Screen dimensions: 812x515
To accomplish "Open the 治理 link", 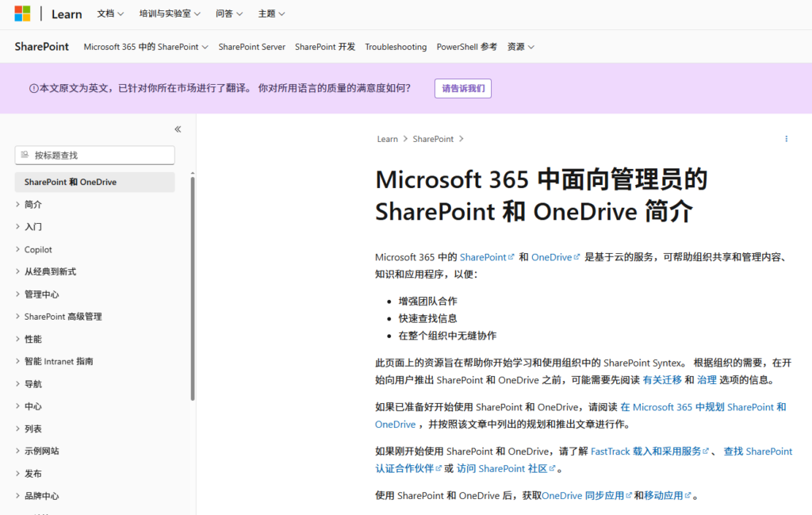I will [707, 380].
